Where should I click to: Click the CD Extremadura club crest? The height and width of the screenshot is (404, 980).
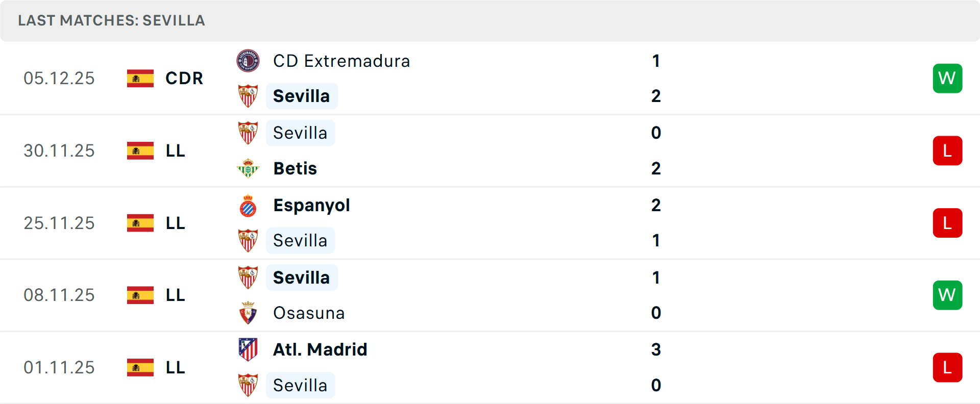[x=248, y=61]
